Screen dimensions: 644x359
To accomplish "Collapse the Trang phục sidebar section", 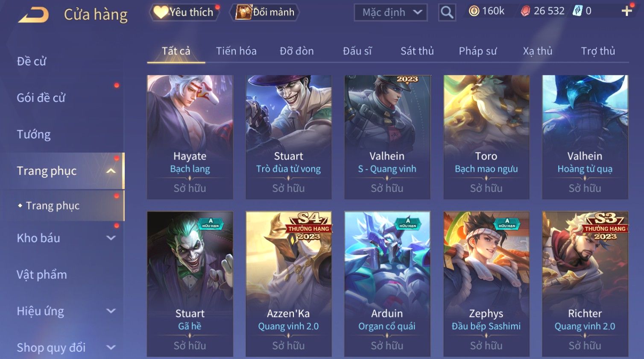I will tap(111, 171).
